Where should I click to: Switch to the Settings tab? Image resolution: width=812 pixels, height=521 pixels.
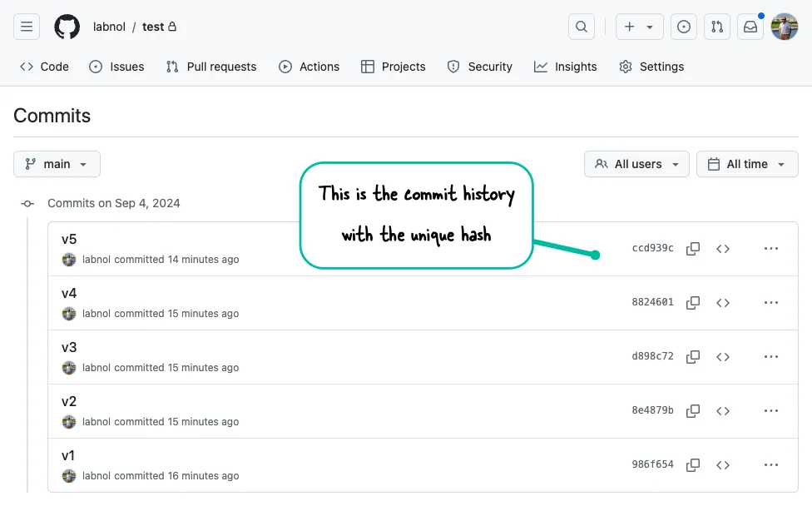point(651,67)
